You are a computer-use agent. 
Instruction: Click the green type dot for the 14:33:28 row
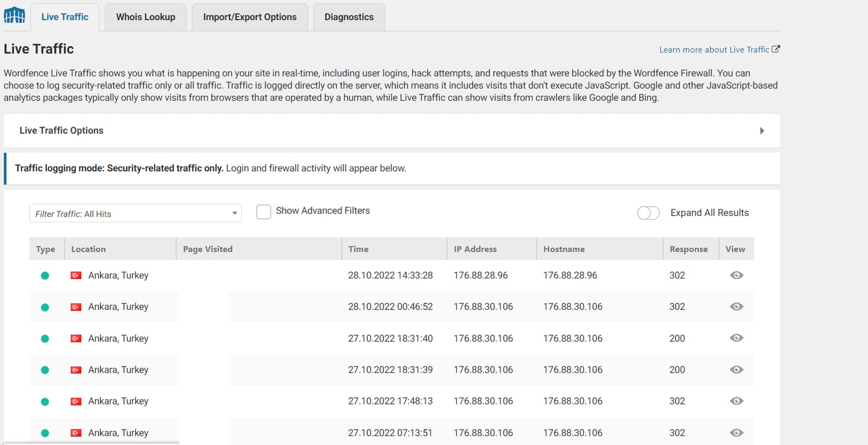[45, 276]
